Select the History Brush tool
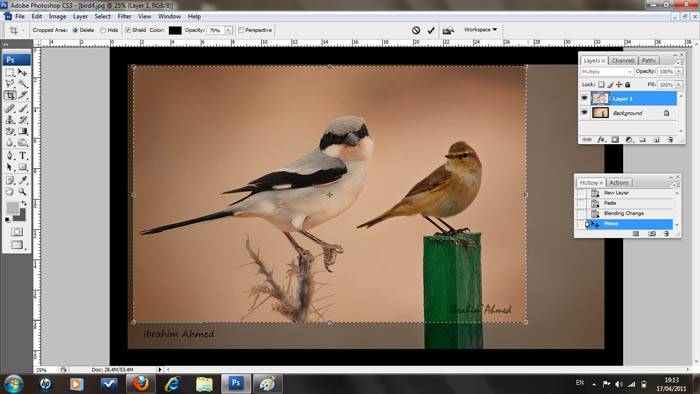700x394 pixels. tap(22, 120)
